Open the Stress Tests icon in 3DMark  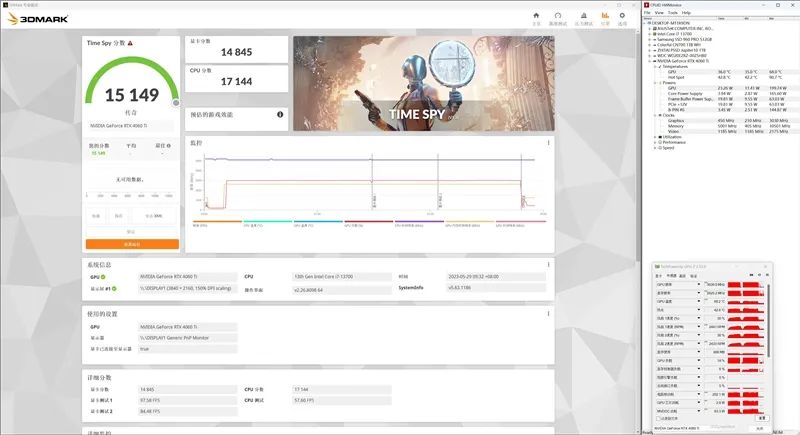click(584, 16)
